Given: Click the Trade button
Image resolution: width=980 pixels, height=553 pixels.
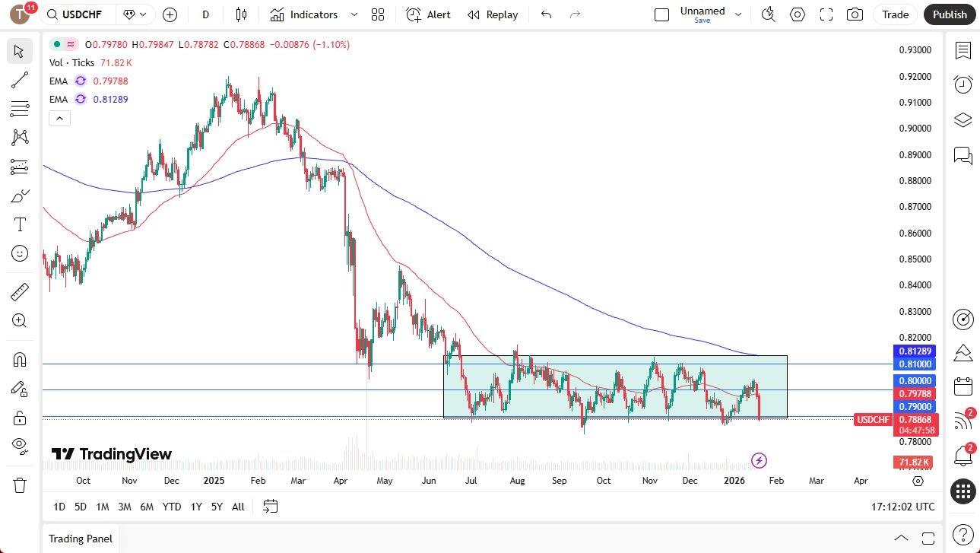Looking at the screenshot, I should point(895,14).
